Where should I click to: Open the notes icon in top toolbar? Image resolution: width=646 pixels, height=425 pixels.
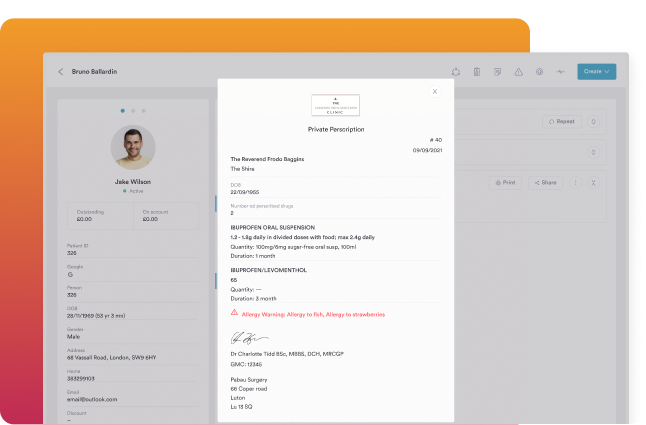point(497,72)
